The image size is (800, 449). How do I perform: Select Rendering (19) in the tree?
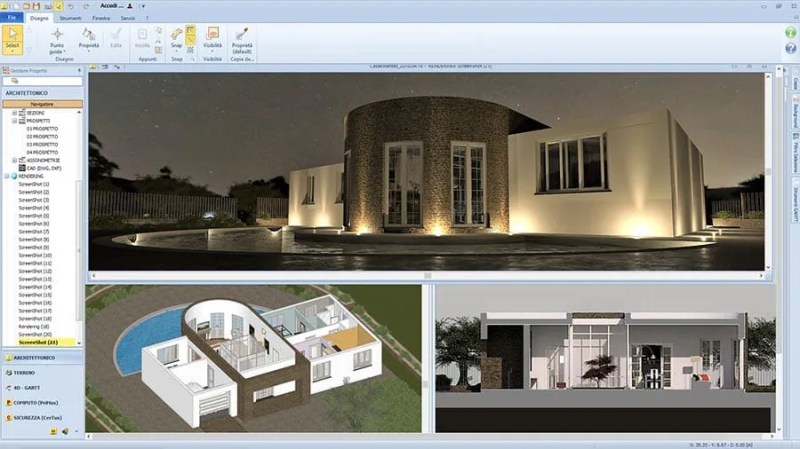[34, 327]
